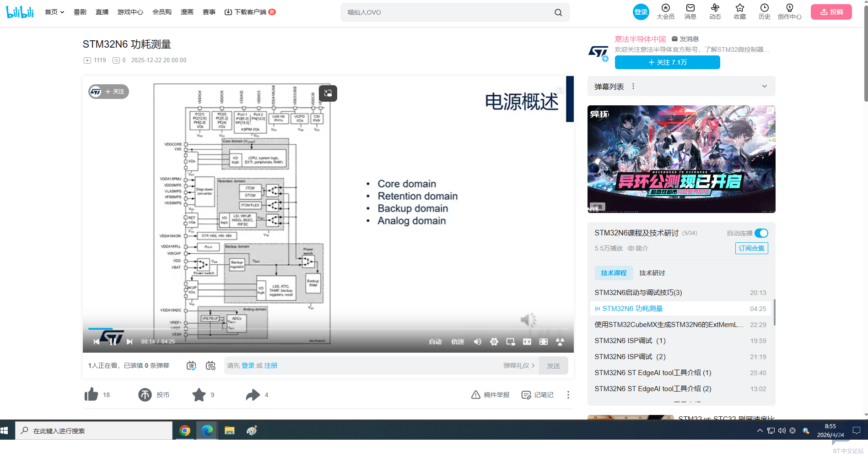Open 漫画 in top navigation
The height and width of the screenshot is (458, 868).
point(187,12)
